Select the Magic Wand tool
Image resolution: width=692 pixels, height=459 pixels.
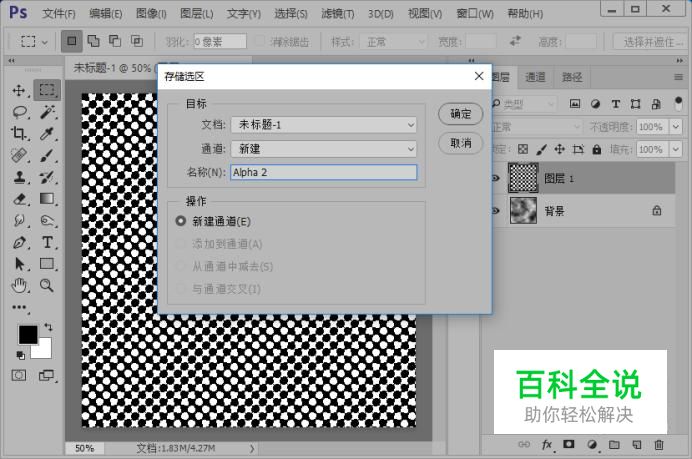coord(47,112)
